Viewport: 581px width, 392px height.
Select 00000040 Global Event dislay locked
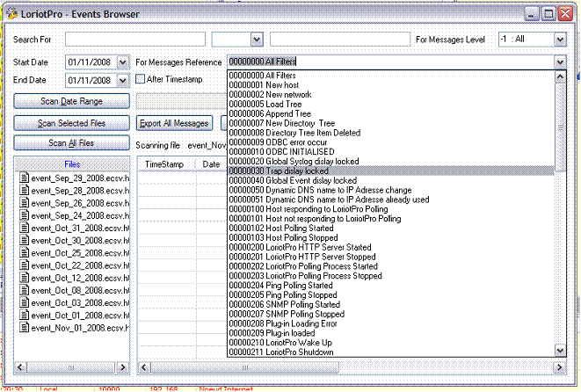(x=391, y=180)
